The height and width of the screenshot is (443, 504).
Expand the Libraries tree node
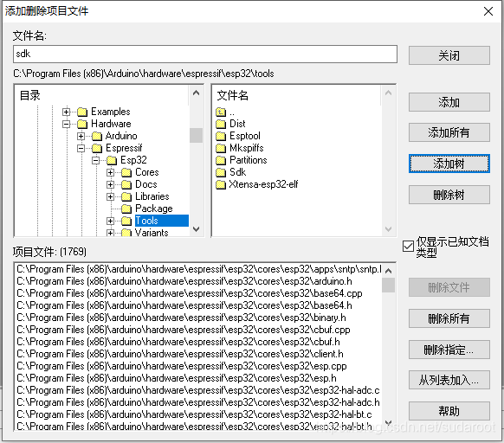[110, 196]
